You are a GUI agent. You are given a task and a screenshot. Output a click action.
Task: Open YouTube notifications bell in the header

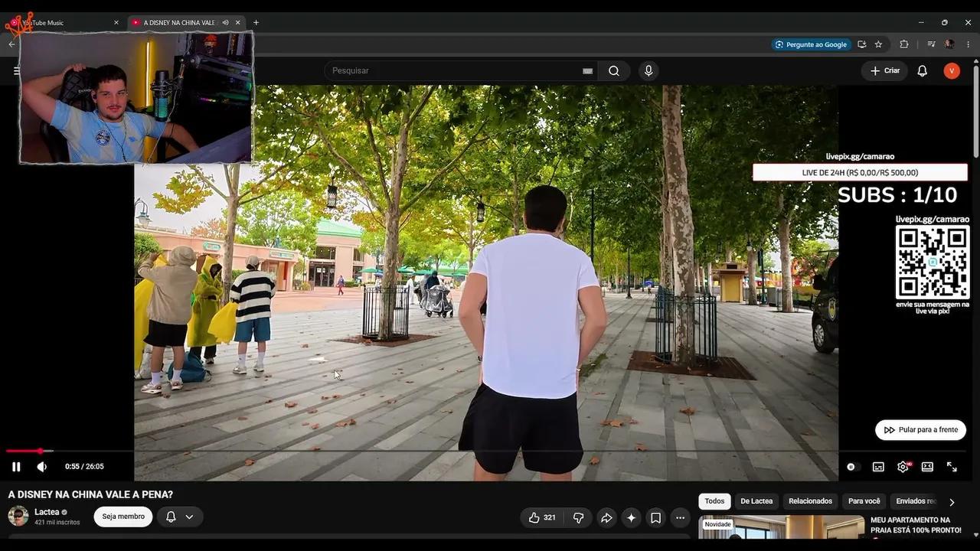coord(923,71)
